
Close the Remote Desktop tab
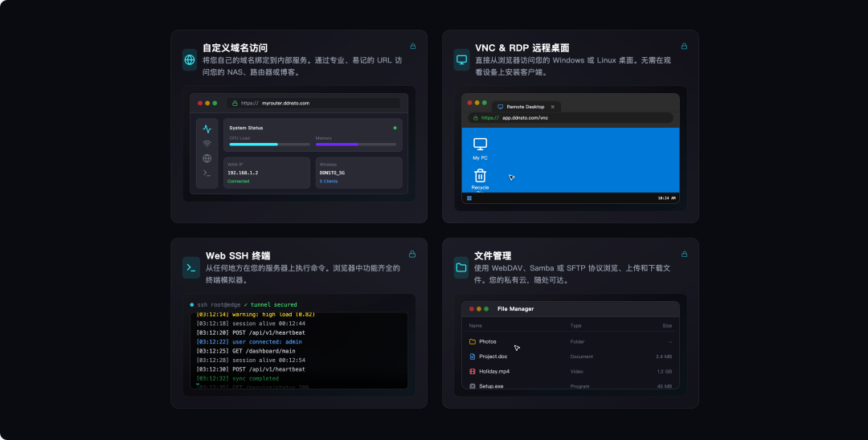point(553,106)
